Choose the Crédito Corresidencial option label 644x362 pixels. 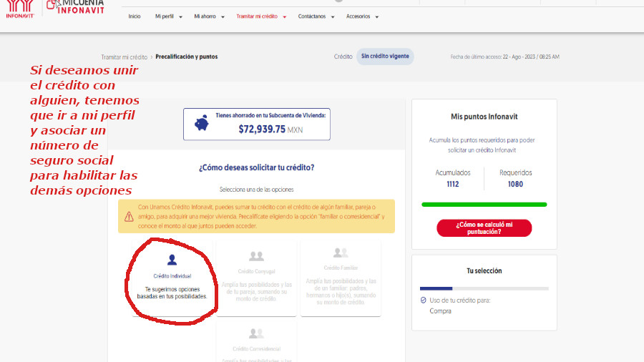coord(256,349)
